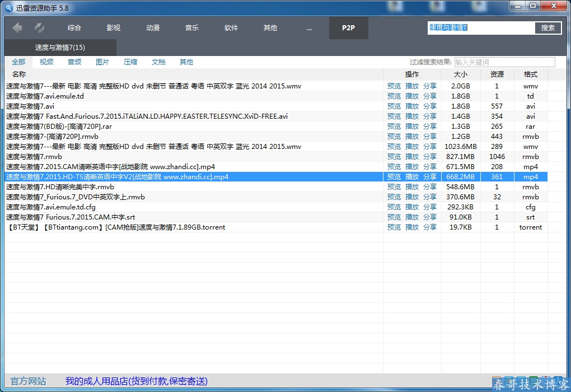This screenshot has width=571, height=392.
Task: Click 预览 for HD清晰完美中字.rmvb row
Action: click(x=394, y=187)
